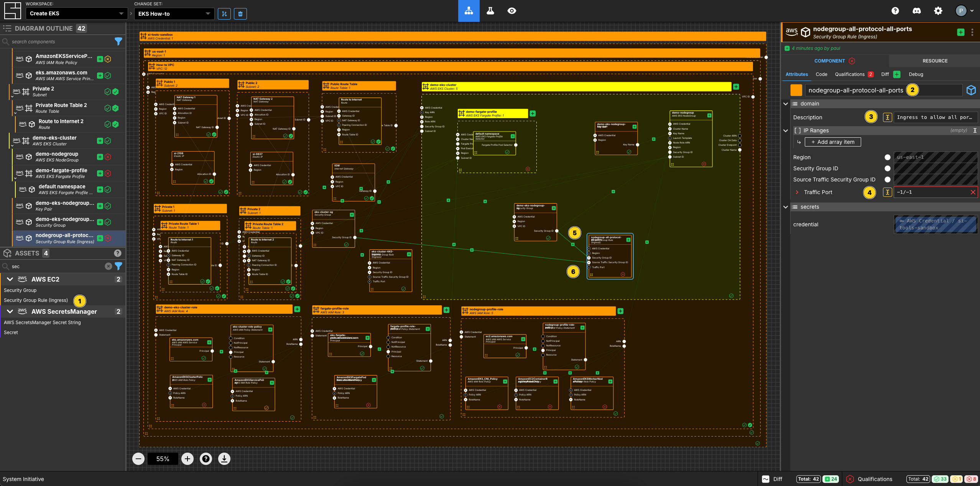Open the Qualifications subtab
Viewport: 980px width, 486px height.
(x=854, y=74)
